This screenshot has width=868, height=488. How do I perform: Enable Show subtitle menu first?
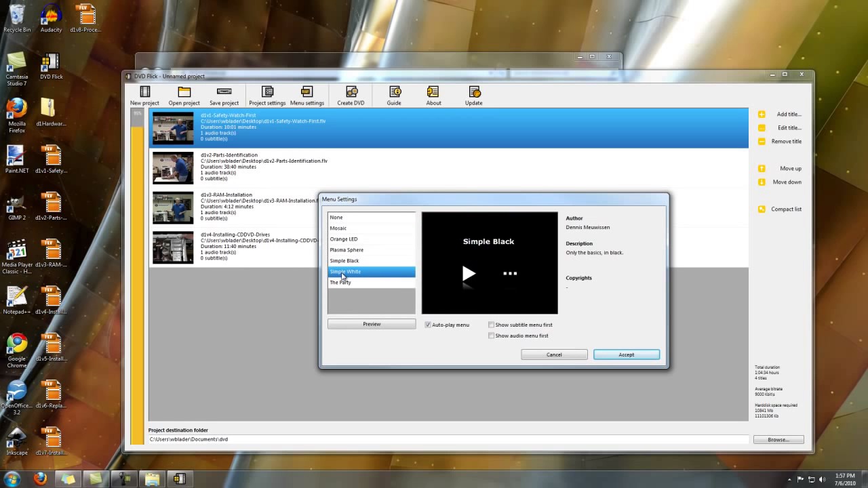[x=491, y=325]
